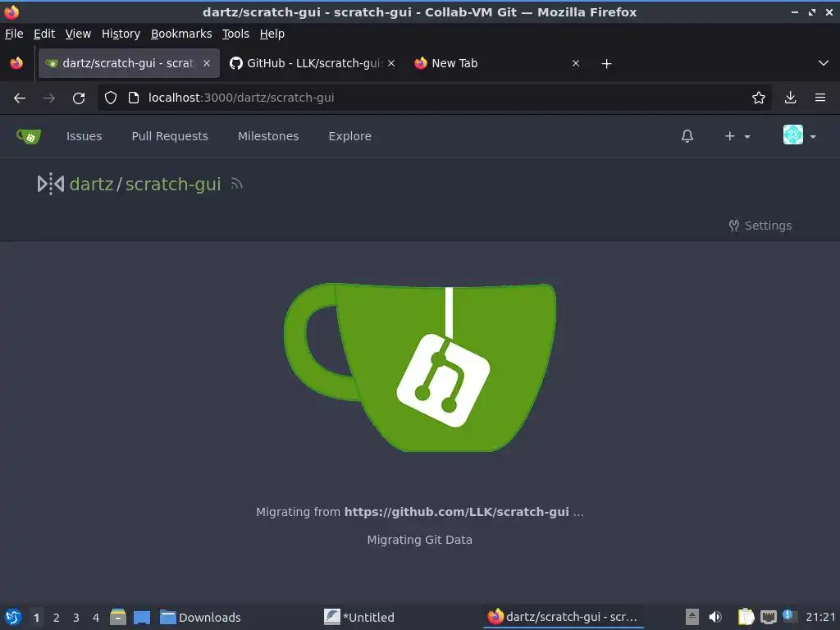This screenshot has height=630, width=840.
Task: Focus the Firefox dartz/scratch-gui taskbar entry
Action: (563, 617)
